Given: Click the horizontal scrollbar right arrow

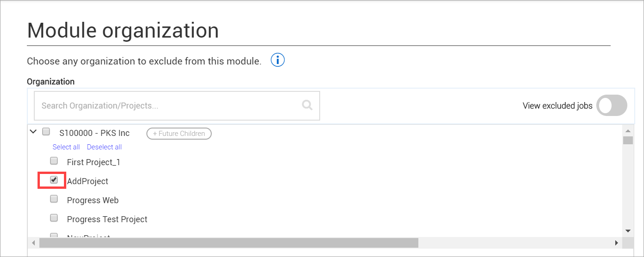Looking at the screenshot, I should [x=617, y=243].
